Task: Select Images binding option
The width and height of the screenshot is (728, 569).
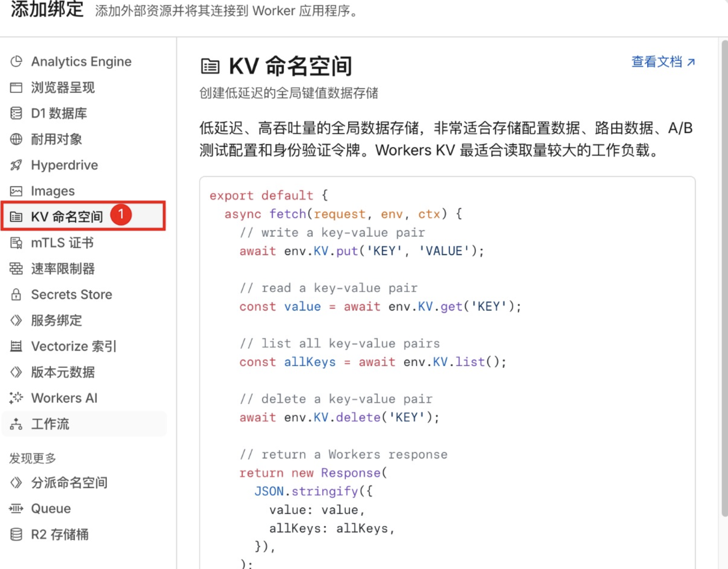Action: pos(84,191)
